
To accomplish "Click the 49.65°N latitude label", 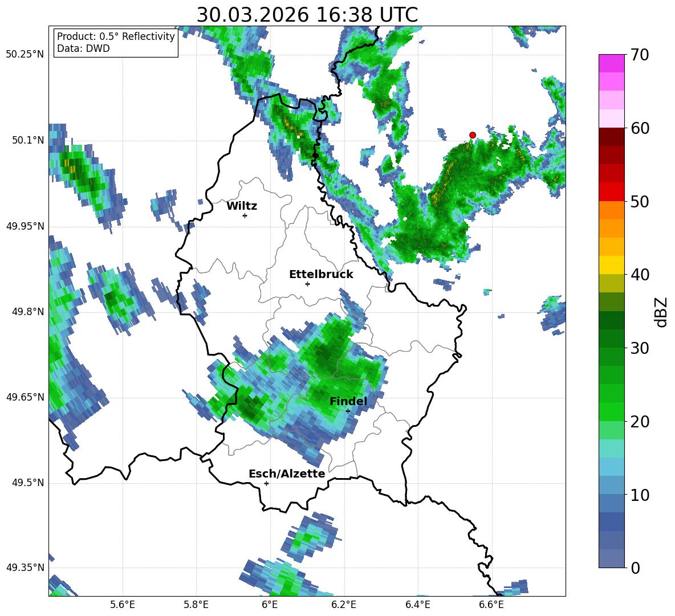I will click(x=25, y=397).
